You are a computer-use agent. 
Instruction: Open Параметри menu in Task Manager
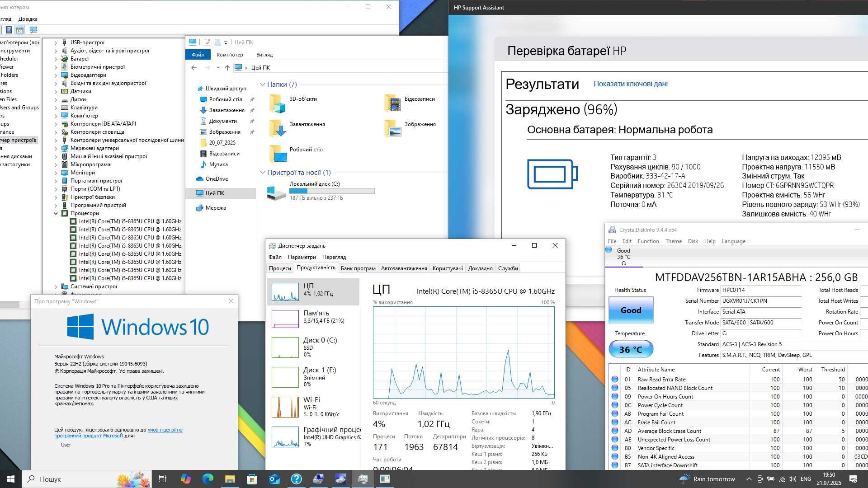click(x=302, y=257)
